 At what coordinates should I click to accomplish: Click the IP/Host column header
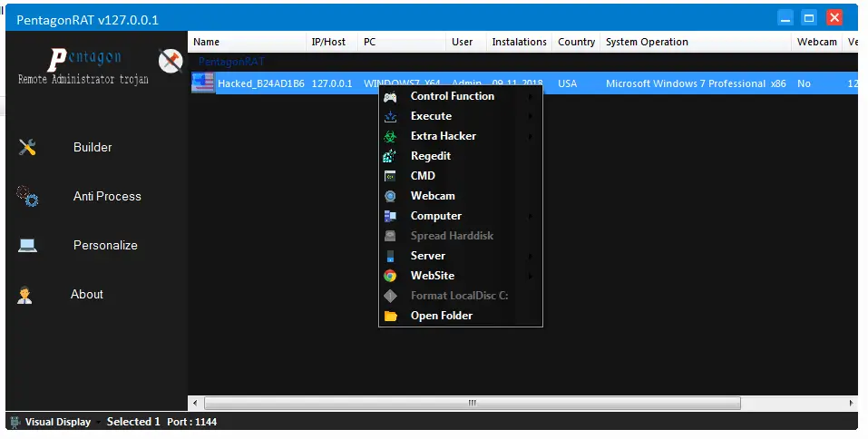[x=332, y=42]
